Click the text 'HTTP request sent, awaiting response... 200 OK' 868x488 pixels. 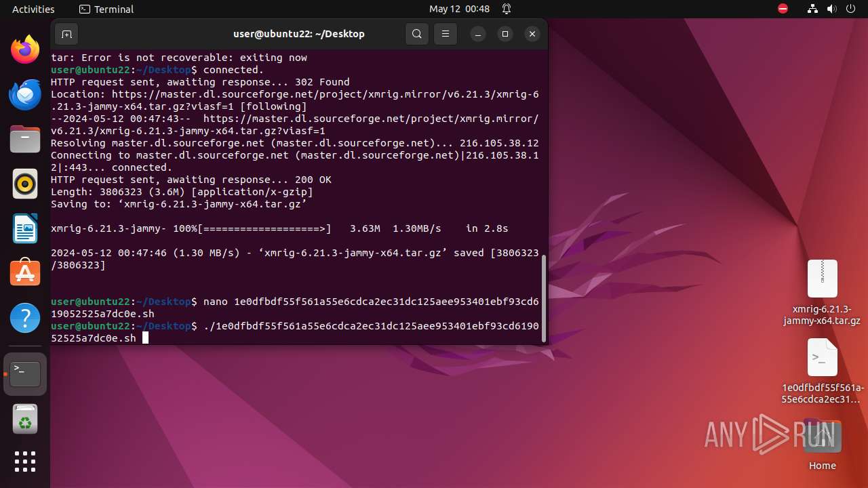[191, 180]
